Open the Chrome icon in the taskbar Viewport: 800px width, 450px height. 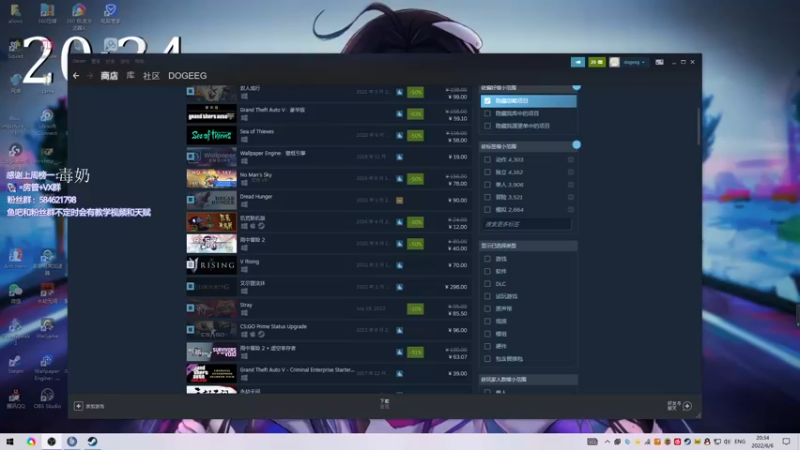[31, 441]
